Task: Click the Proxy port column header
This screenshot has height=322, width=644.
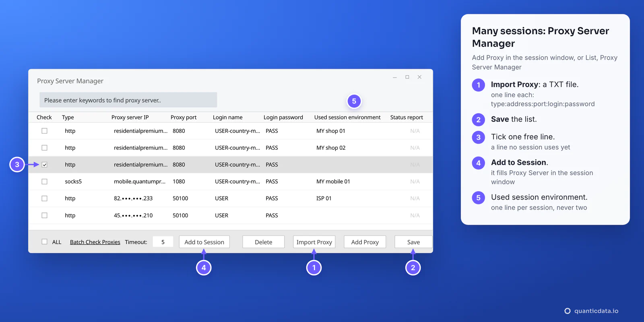Action: (x=184, y=117)
